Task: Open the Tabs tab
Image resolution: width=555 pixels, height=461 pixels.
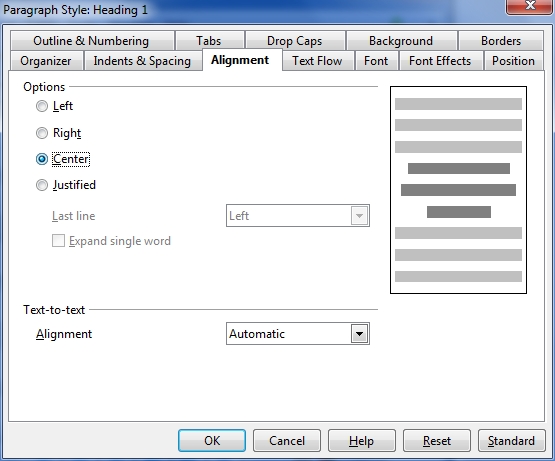Action: point(209,41)
